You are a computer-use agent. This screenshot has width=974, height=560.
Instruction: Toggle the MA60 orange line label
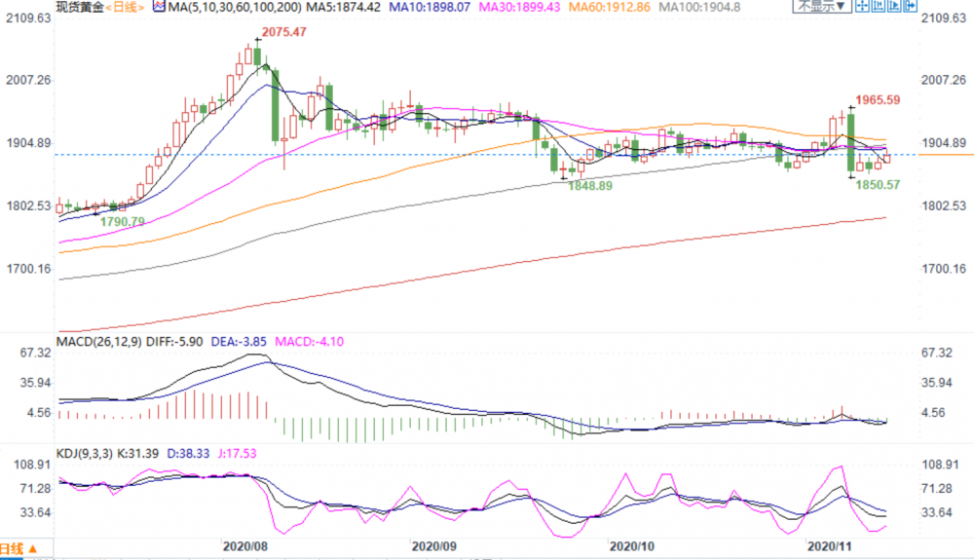pos(610,8)
